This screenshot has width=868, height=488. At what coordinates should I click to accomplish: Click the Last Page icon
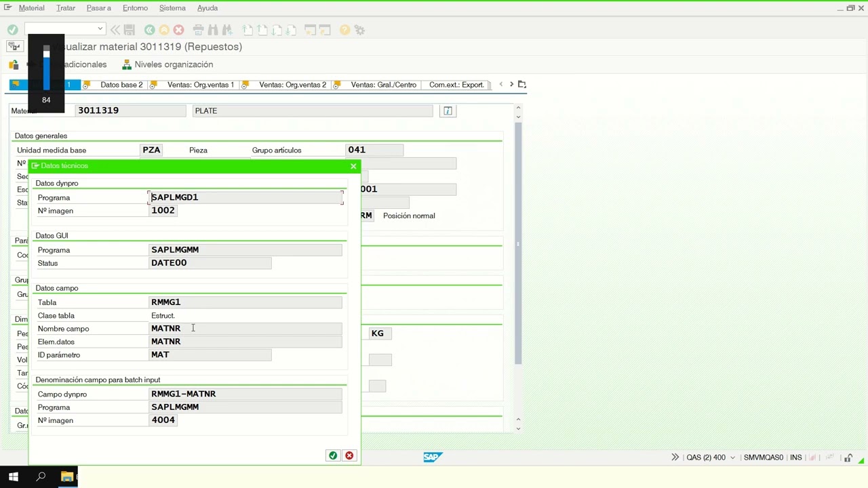click(x=292, y=30)
